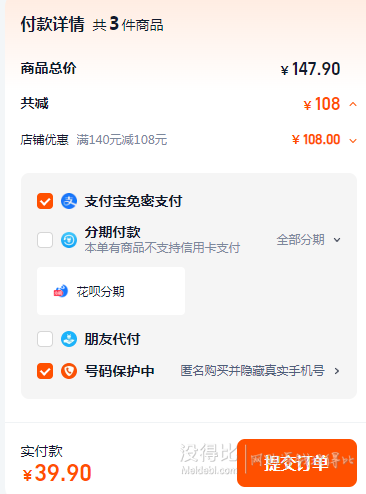
Task: Open the 全部分期 dropdown
Action: tap(309, 240)
